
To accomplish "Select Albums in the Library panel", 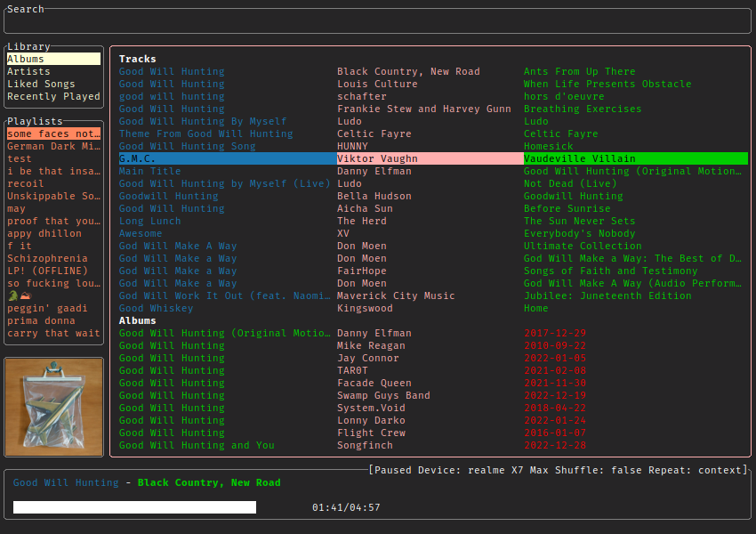I will [26, 59].
